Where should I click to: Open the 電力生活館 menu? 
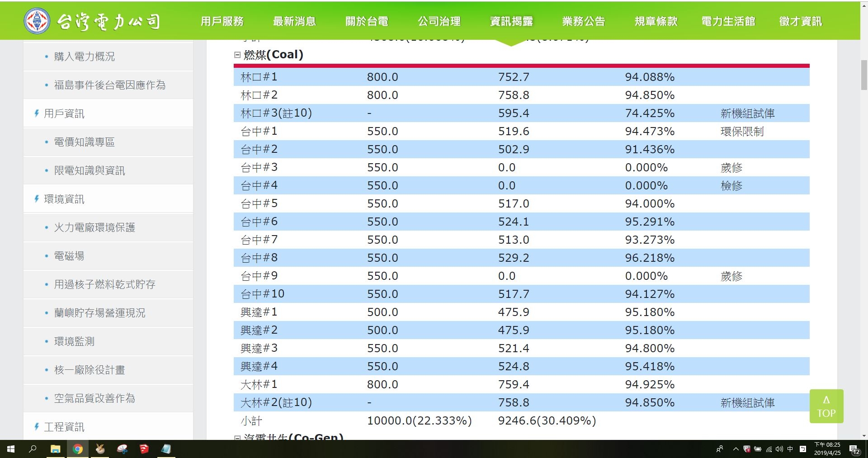(729, 21)
